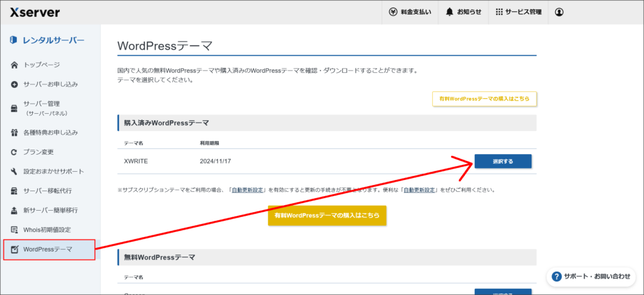
Task: Click the bell icon for お知らせ
Action: (449, 13)
